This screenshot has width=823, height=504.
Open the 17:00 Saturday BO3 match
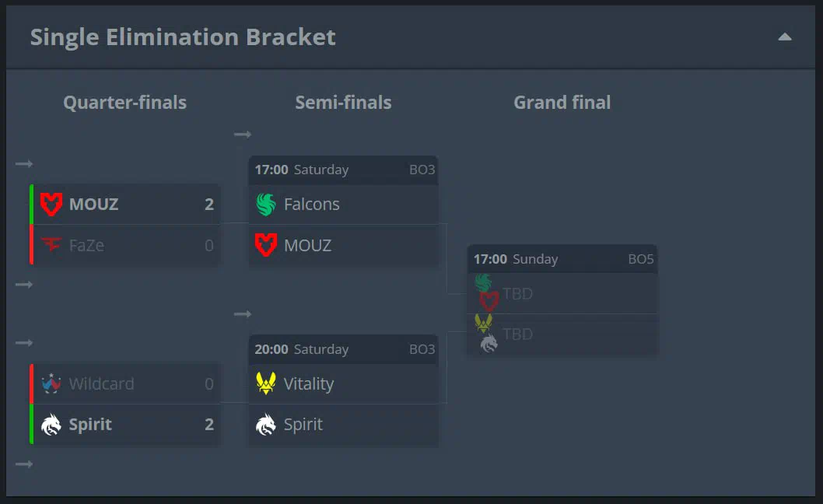point(344,170)
